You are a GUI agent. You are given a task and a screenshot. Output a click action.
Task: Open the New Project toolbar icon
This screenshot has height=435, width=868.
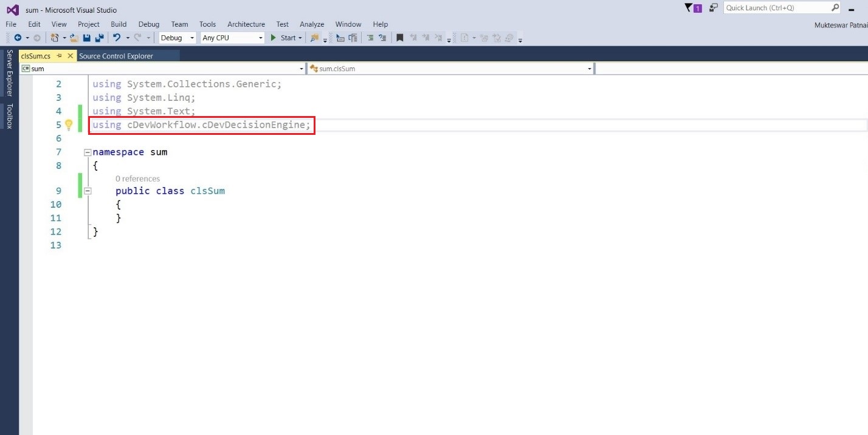pos(55,38)
